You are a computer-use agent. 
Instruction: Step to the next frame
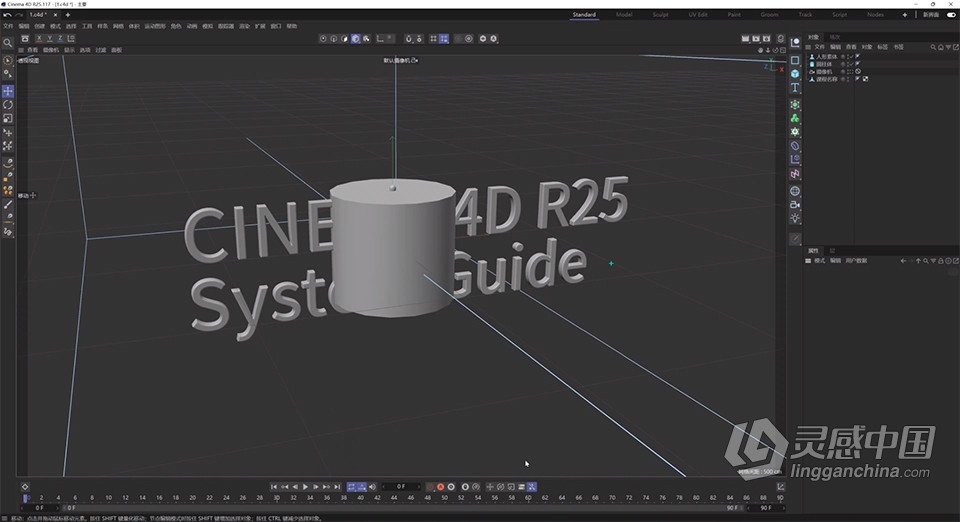(x=316, y=487)
